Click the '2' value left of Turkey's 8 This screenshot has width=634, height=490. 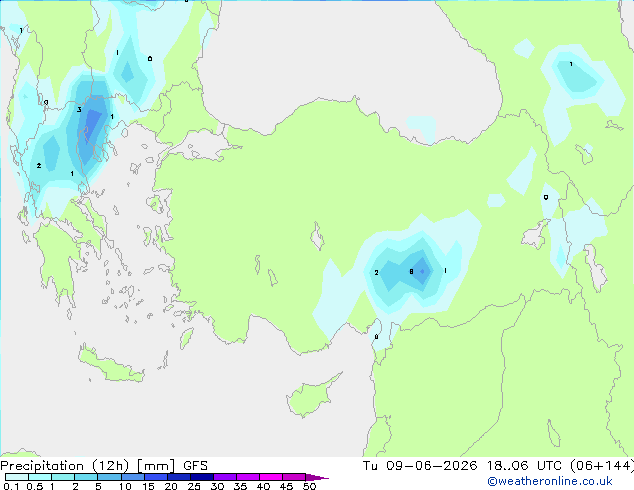pos(376,272)
